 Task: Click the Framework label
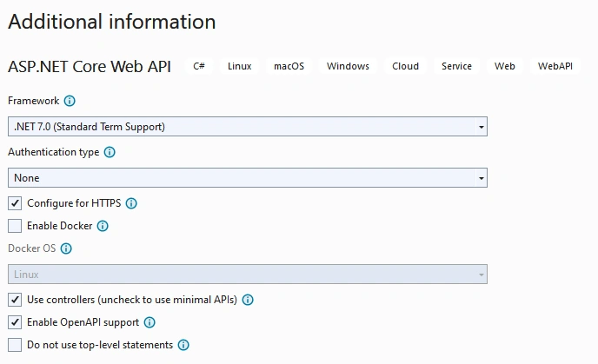coord(34,101)
